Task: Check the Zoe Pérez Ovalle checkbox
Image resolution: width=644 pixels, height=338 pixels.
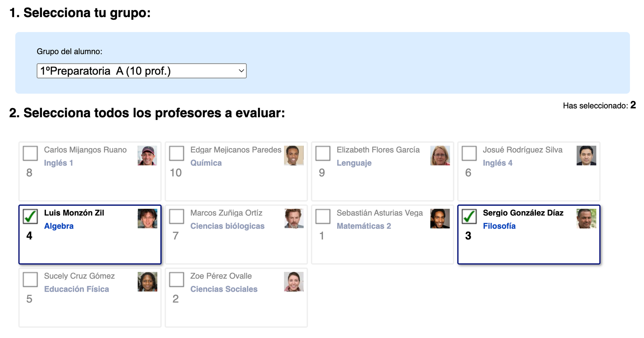Action: click(176, 280)
